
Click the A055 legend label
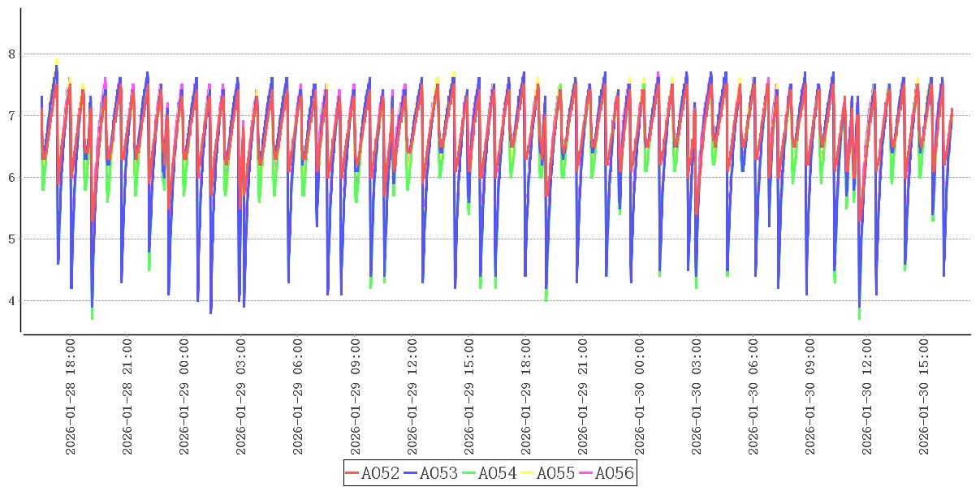click(x=556, y=473)
